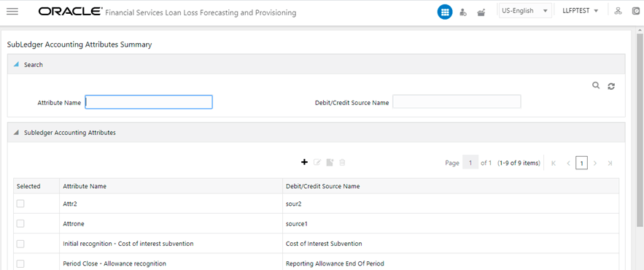Image resolution: width=644 pixels, height=270 pixels.
Task: Collapse the Subledger Accounting Attributes section
Action: point(17,133)
